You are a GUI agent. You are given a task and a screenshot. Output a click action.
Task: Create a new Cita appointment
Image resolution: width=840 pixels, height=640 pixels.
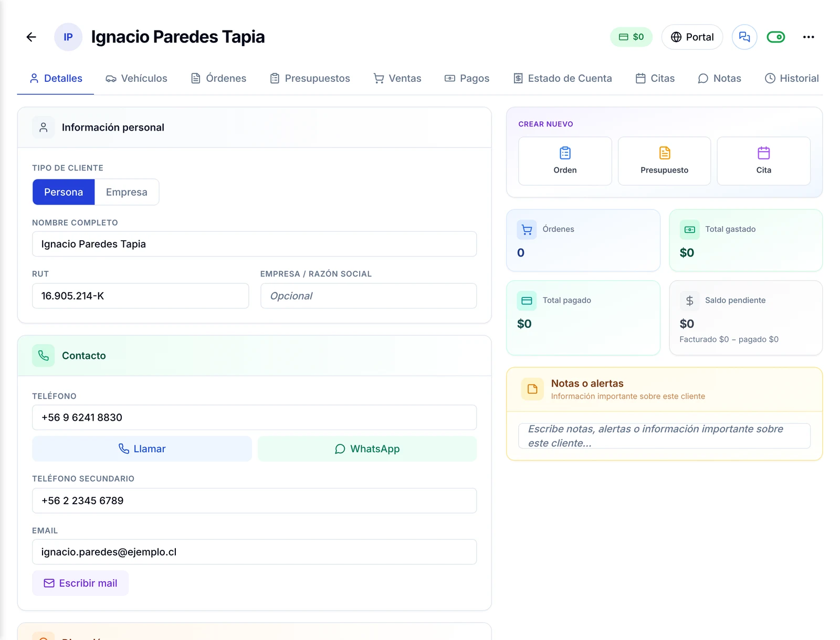763,161
